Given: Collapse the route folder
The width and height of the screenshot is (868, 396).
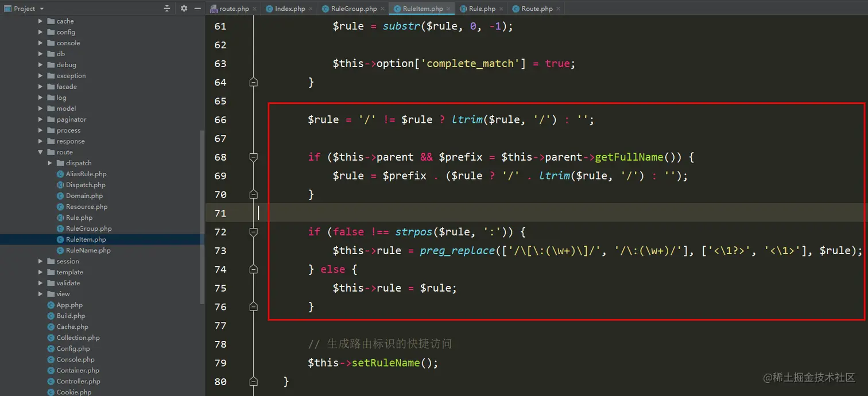Looking at the screenshot, I should [x=40, y=152].
